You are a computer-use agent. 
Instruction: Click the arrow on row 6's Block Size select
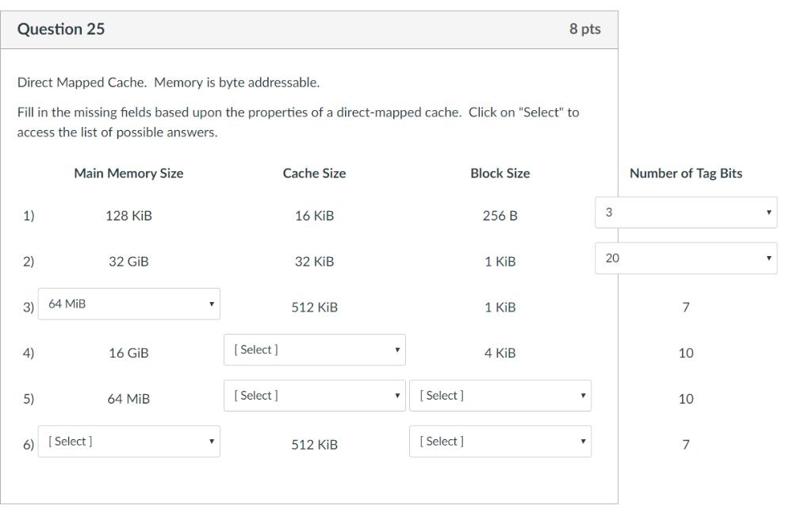(x=582, y=441)
